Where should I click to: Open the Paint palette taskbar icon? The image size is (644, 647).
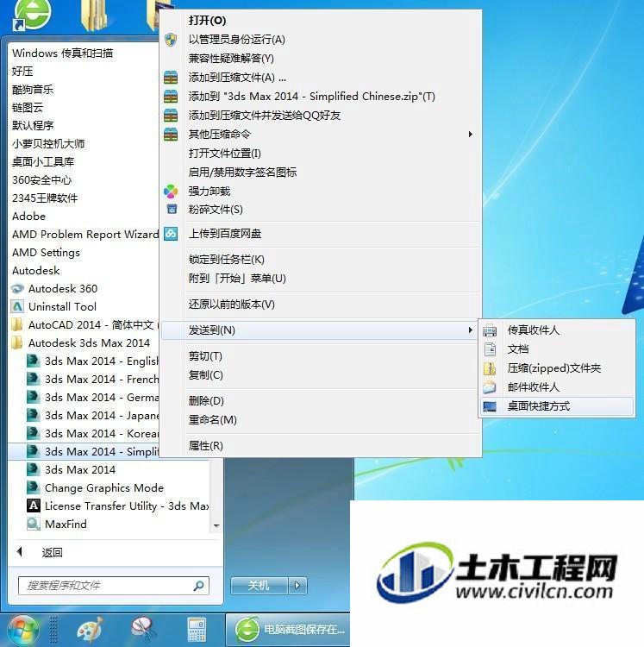tap(90, 630)
